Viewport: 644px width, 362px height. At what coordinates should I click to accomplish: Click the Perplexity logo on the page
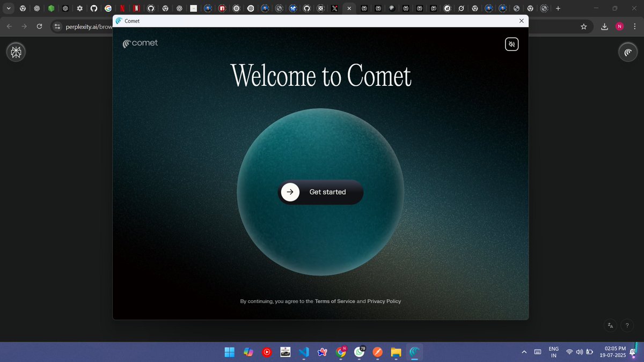click(x=16, y=52)
